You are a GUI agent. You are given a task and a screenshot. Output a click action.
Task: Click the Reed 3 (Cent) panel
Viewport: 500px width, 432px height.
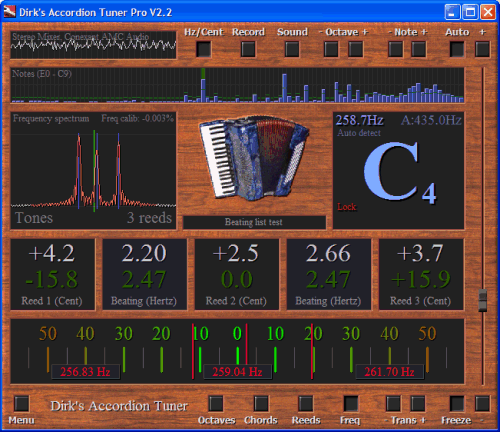pyautogui.click(x=421, y=274)
